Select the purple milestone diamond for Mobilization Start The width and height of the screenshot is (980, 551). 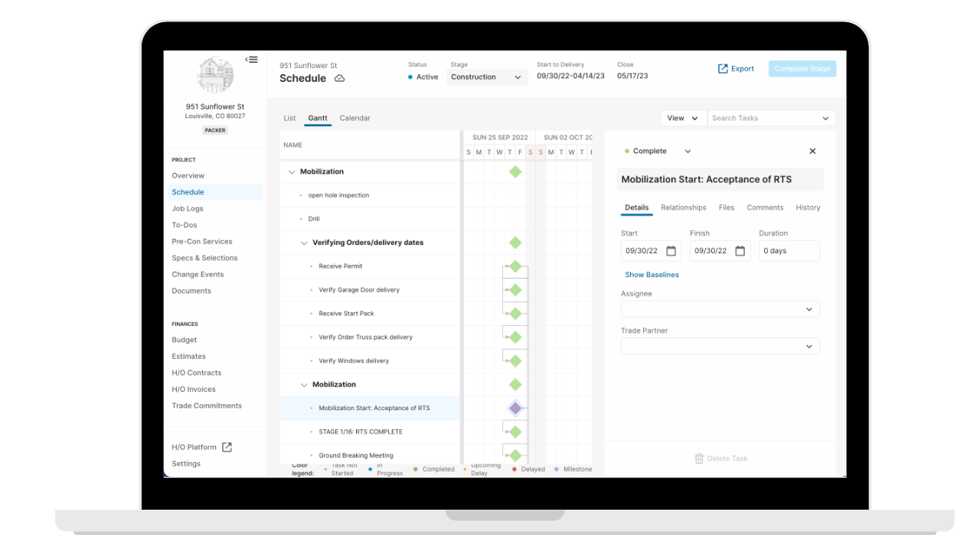pos(515,408)
